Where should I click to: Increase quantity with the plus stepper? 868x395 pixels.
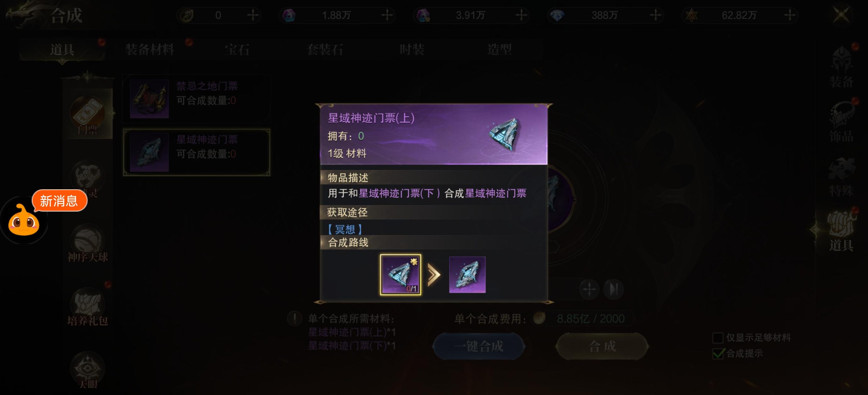(x=589, y=289)
